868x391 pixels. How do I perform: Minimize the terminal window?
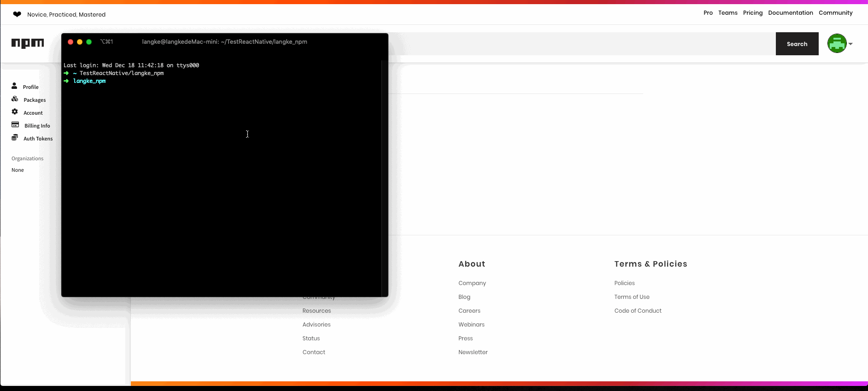80,42
